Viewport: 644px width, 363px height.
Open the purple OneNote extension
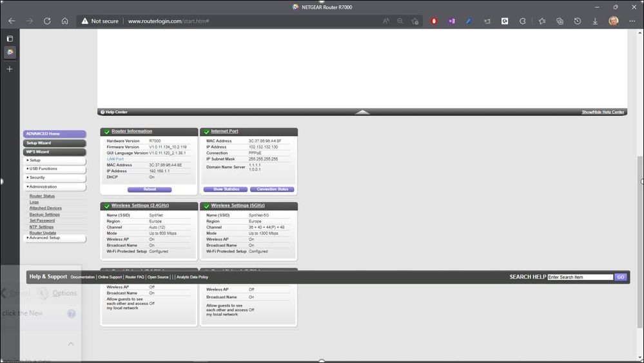(x=451, y=21)
